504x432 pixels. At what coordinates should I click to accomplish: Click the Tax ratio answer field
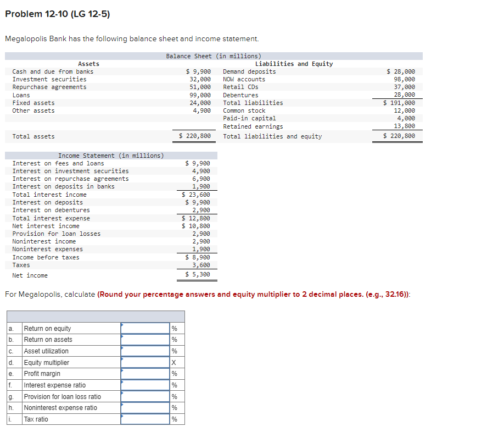(x=145, y=419)
